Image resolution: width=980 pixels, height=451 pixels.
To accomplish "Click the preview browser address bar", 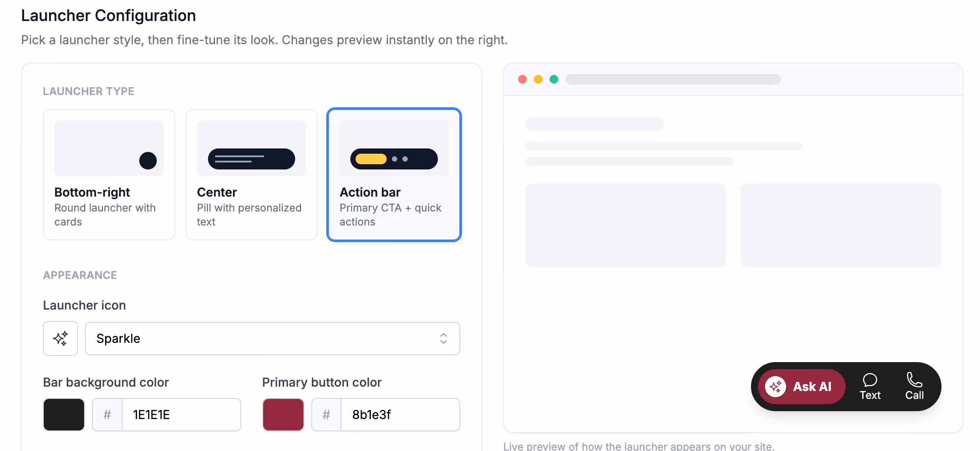I will pos(673,79).
